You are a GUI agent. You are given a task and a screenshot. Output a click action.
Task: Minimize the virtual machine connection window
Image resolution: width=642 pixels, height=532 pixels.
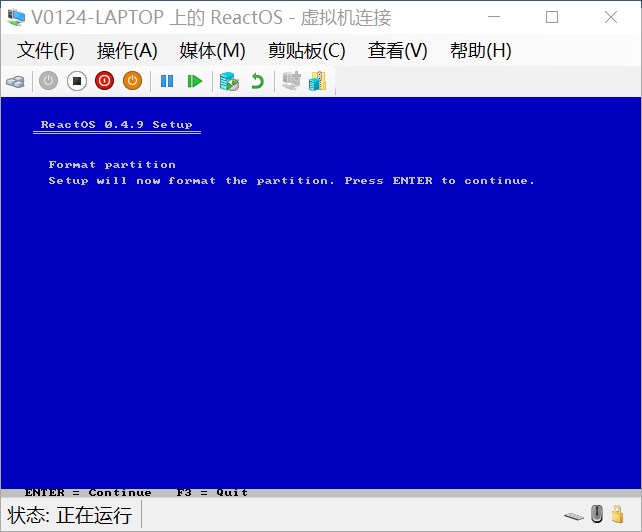tap(494, 17)
